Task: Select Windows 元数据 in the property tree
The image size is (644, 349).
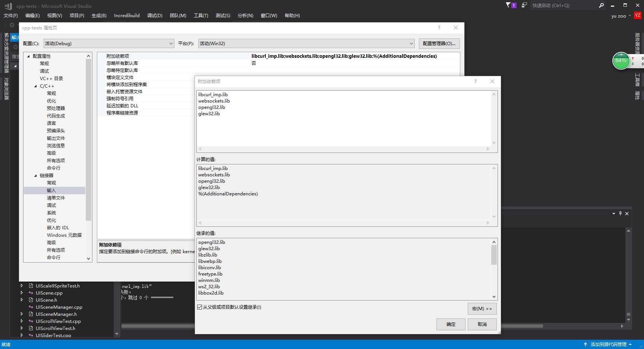Action: pos(64,235)
